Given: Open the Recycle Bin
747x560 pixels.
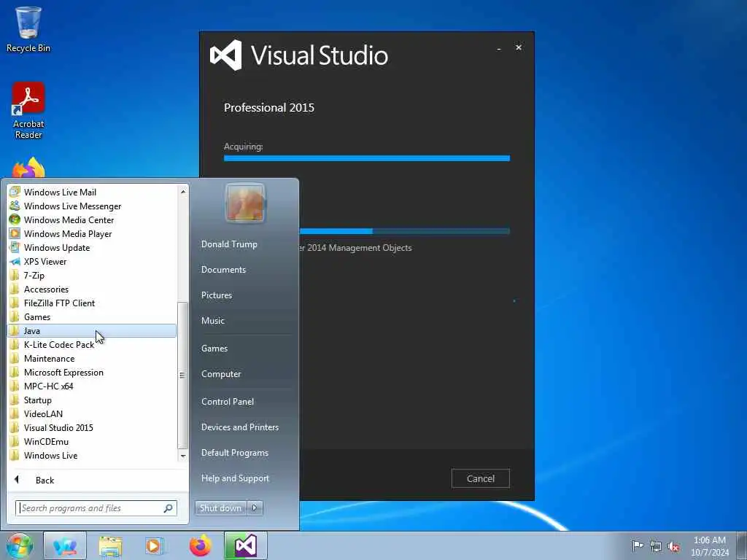Looking at the screenshot, I should [28, 29].
